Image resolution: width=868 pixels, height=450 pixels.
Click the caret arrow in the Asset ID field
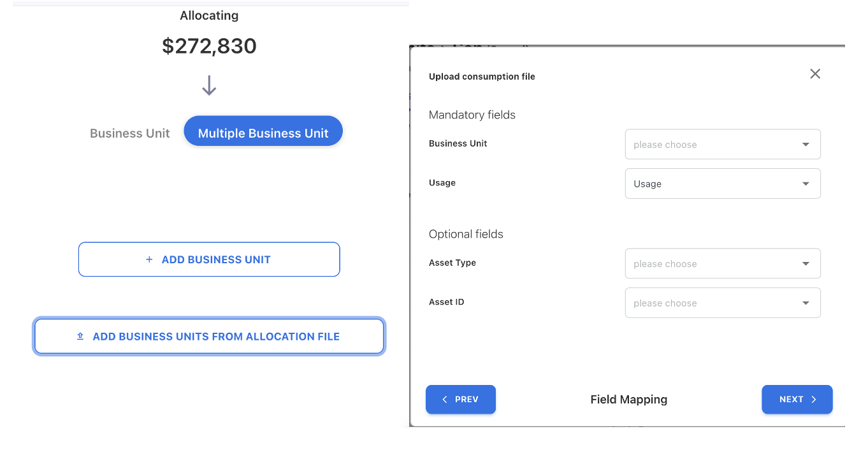pyautogui.click(x=806, y=303)
